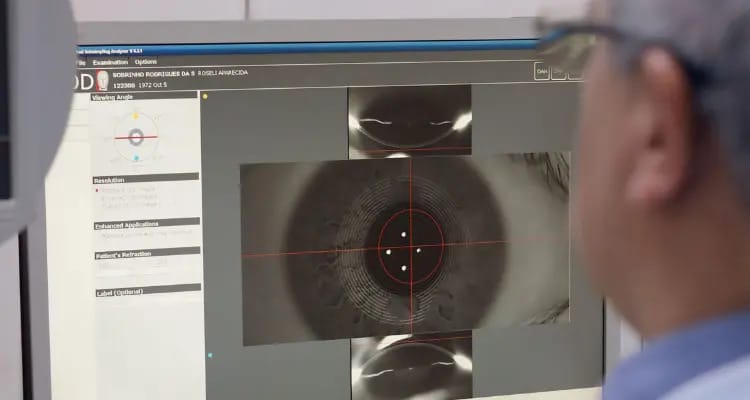Click the yellow marker dot above image area

(x=205, y=96)
